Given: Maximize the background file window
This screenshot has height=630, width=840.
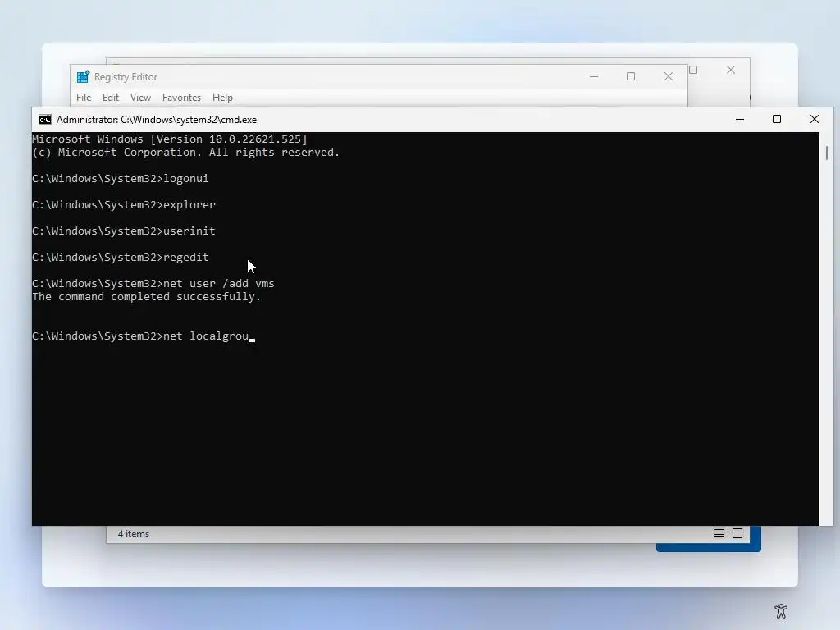Looking at the screenshot, I should coord(693,71).
